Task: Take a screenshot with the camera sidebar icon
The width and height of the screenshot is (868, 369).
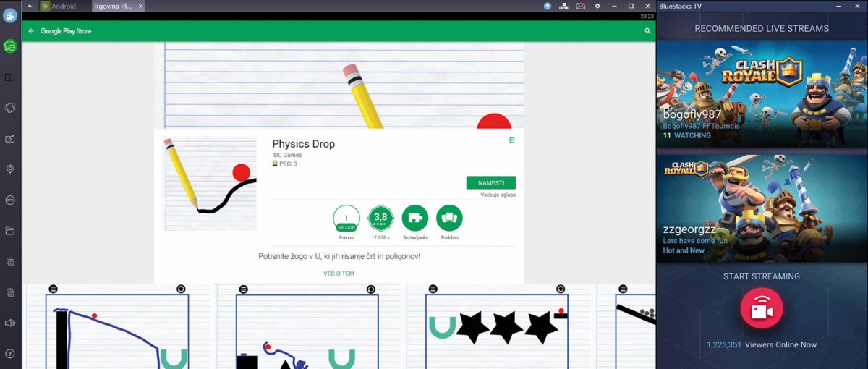Action: point(10,139)
